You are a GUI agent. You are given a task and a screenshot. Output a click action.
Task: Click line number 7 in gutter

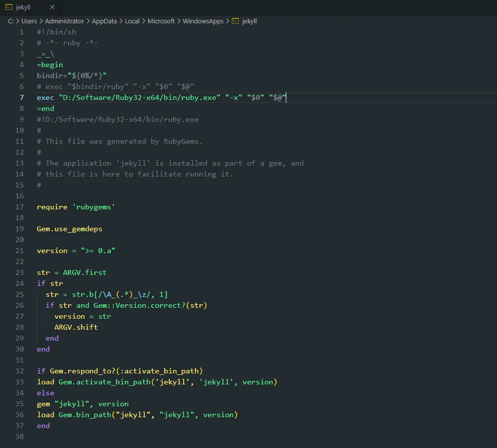[x=21, y=97]
